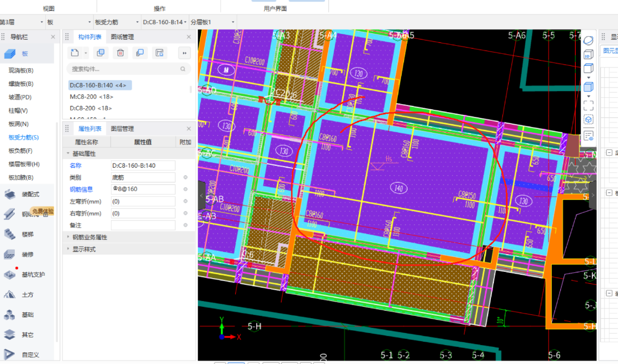Select 板负筋(F) in navigation list
The image size is (618, 364).
pyautogui.click(x=21, y=151)
